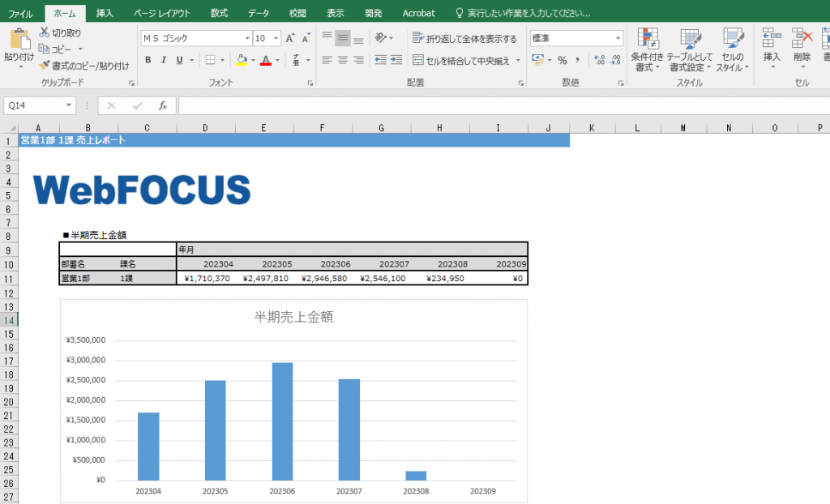Switch to ページ レイアウト tab
This screenshot has width=830, height=504.
(x=161, y=13)
